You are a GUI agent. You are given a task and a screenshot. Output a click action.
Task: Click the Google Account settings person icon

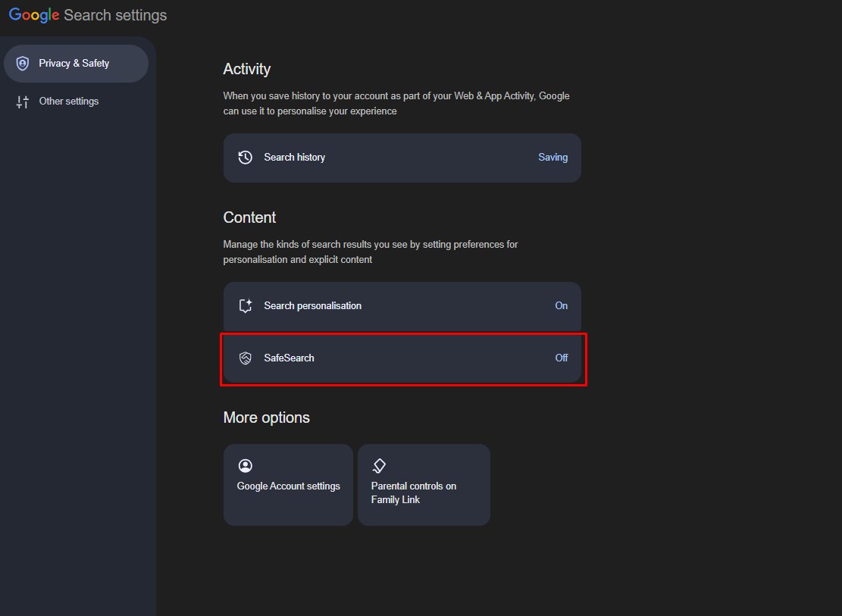pyautogui.click(x=245, y=465)
